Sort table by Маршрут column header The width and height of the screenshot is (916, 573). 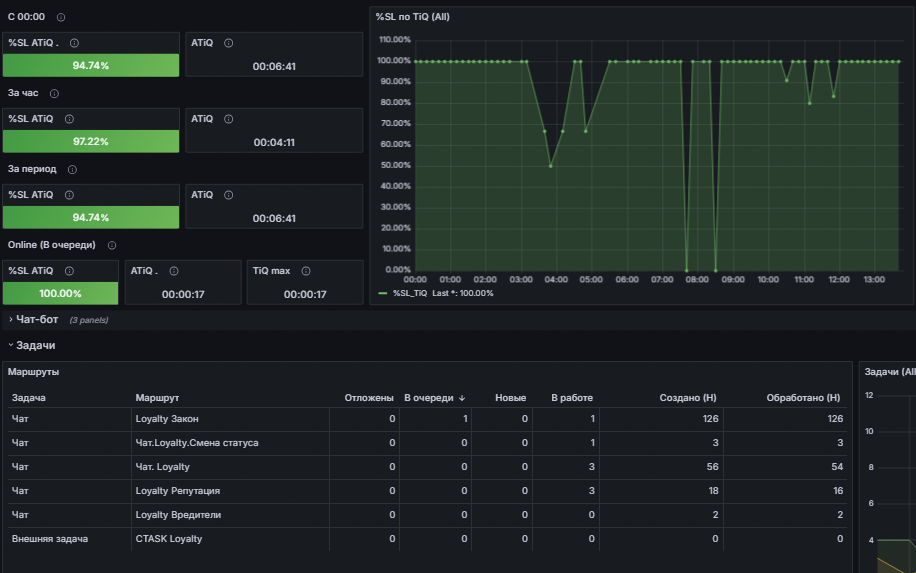(x=157, y=398)
